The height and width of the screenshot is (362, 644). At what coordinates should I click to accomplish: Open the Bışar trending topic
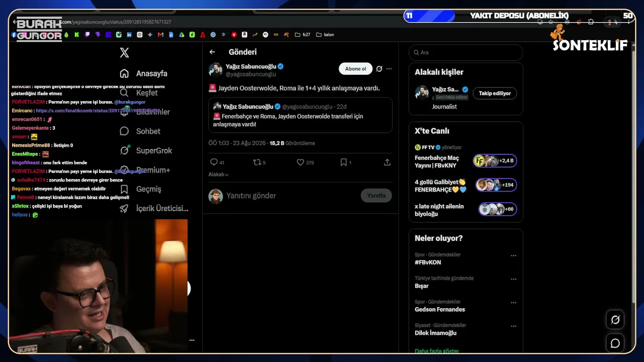(x=422, y=286)
